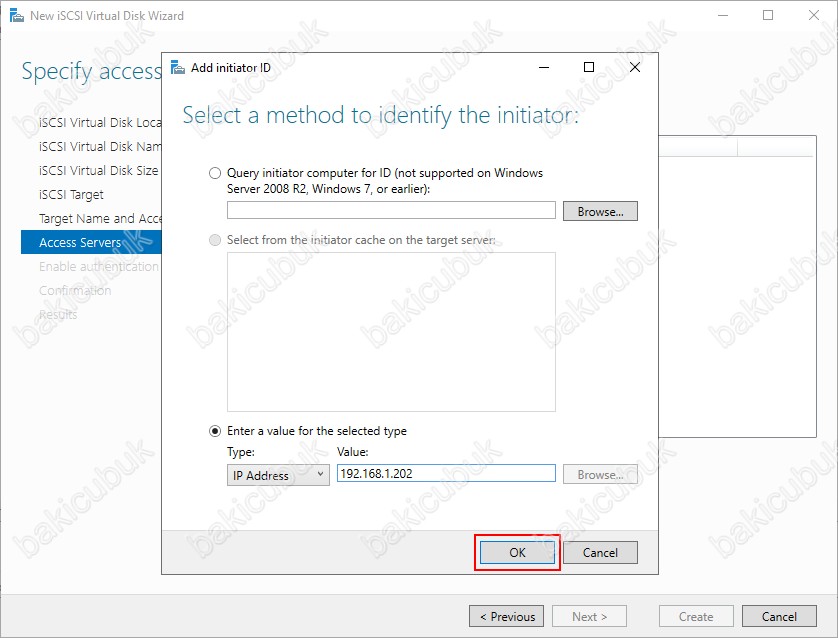Viewport: 838px width, 638px height.
Task: Cancel the Add initiator ID dialog
Action: pos(600,552)
